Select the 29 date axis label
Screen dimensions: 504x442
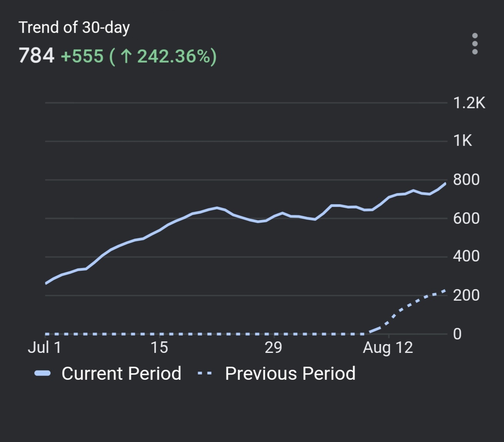(x=273, y=347)
